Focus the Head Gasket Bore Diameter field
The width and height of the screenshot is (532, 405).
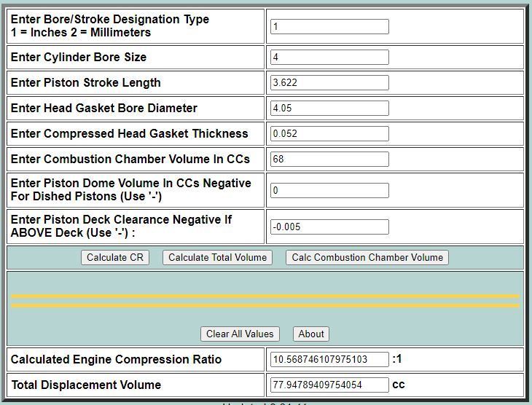coord(329,108)
